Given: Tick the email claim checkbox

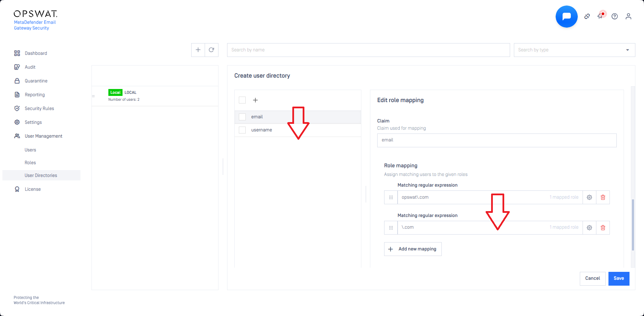Looking at the screenshot, I should pyautogui.click(x=242, y=117).
